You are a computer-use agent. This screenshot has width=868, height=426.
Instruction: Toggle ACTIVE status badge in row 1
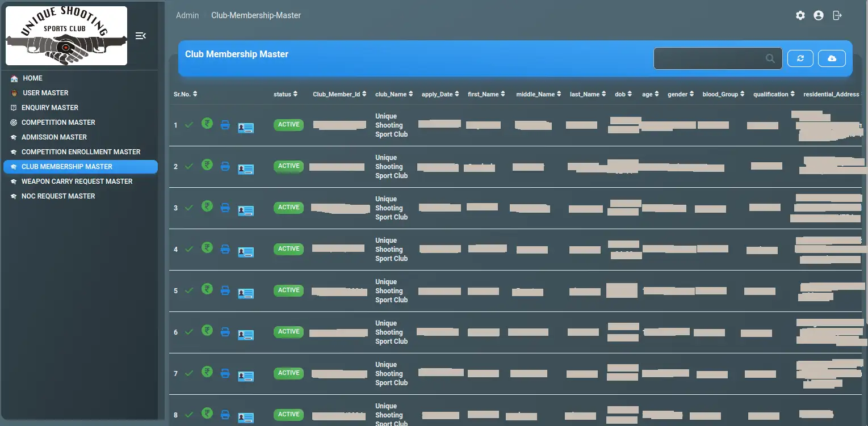pyautogui.click(x=288, y=125)
